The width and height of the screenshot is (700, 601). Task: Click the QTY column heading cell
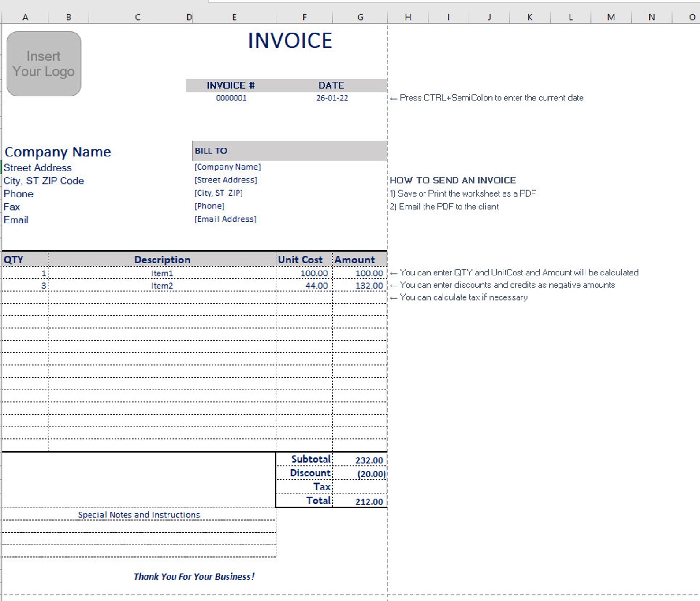(25, 259)
